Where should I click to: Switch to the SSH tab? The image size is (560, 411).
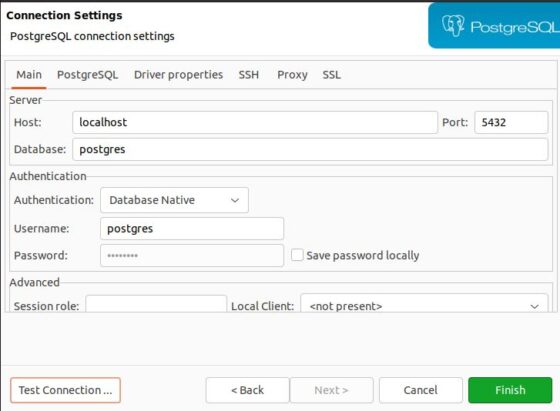[x=249, y=75]
